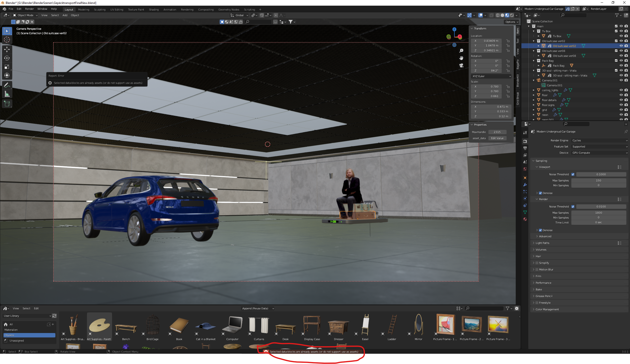Screen dimensions: 630x364
Task: Select the Move tool in the viewport toolbar
Action: pos(7,49)
